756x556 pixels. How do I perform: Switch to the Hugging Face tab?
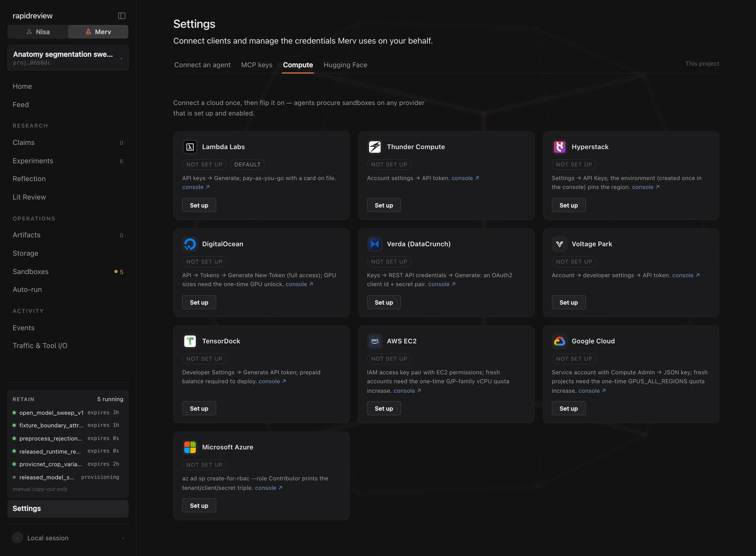point(345,65)
